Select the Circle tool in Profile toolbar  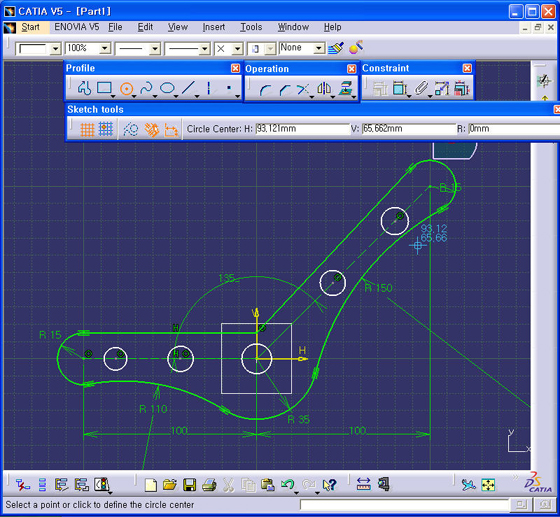click(126, 88)
